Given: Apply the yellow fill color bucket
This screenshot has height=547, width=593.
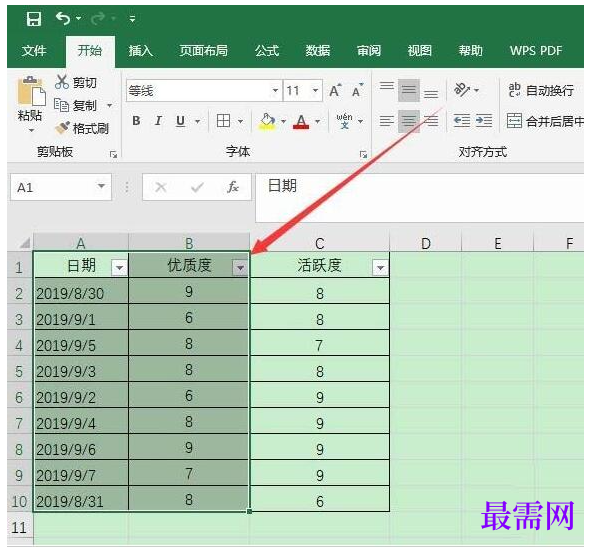Looking at the screenshot, I should coord(267,121).
